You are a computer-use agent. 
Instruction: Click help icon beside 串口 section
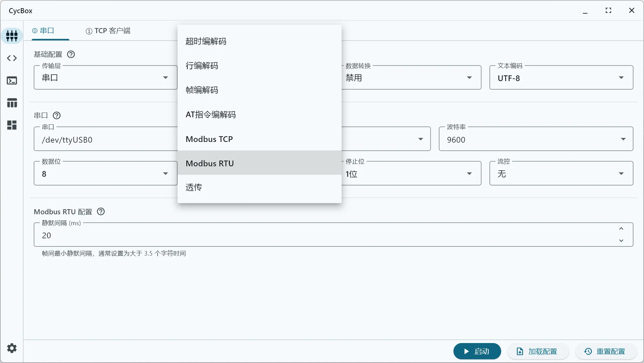pyautogui.click(x=57, y=116)
